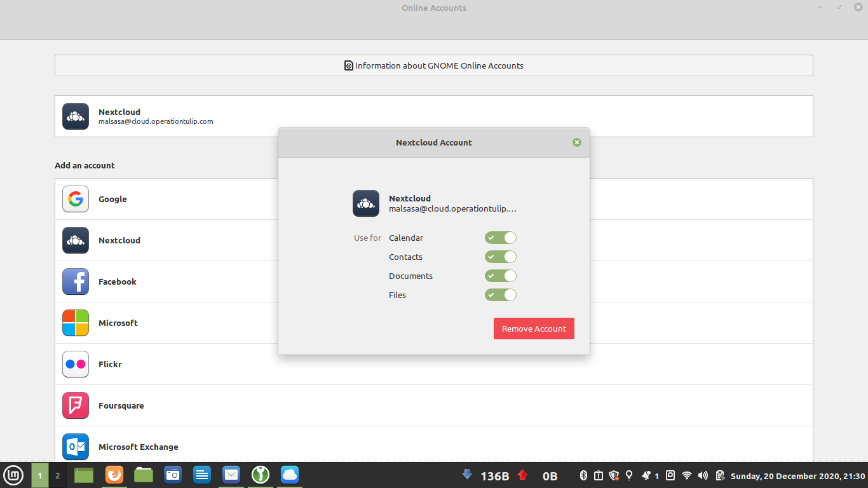
Task: Open the blue text editor app in the panel
Action: tap(202, 475)
